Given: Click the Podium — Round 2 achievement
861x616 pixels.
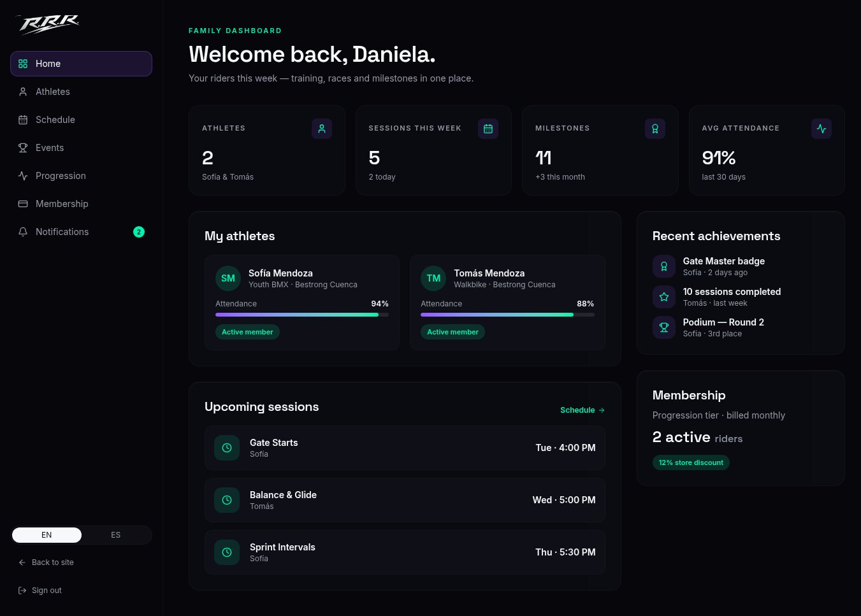Looking at the screenshot, I should (723, 322).
